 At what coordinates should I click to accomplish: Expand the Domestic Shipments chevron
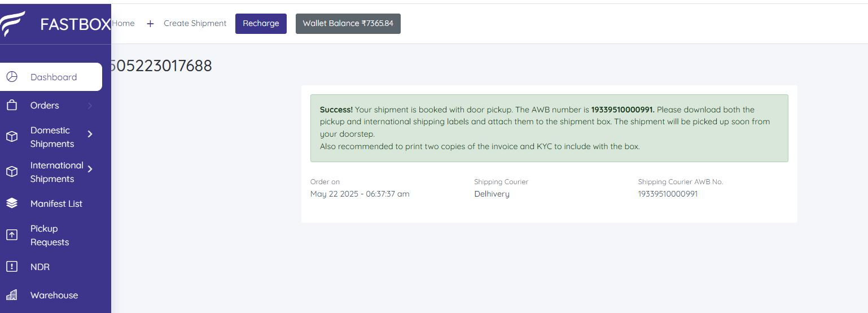pos(90,134)
